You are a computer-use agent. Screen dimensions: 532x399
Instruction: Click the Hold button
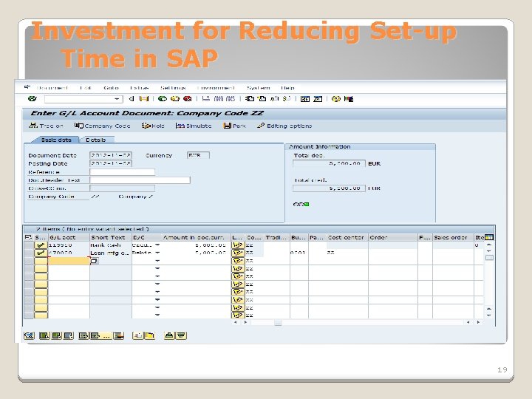coord(153,126)
